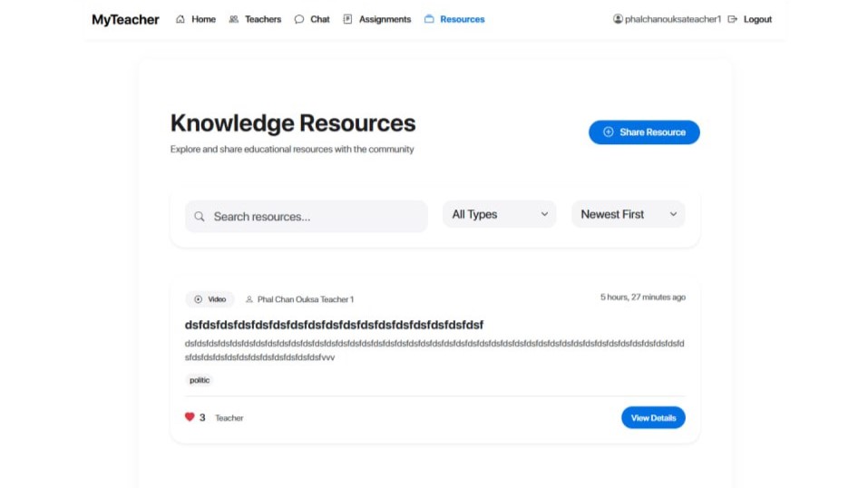This screenshot has height=488, width=868.
Task: Open the Assignments menu item
Action: pyautogui.click(x=385, y=19)
